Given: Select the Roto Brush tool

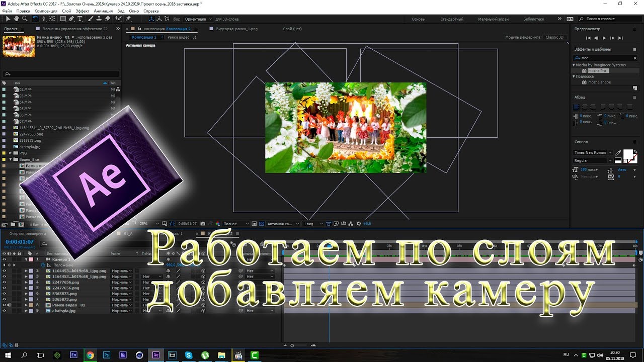Looking at the screenshot, I should click(117, 19).
